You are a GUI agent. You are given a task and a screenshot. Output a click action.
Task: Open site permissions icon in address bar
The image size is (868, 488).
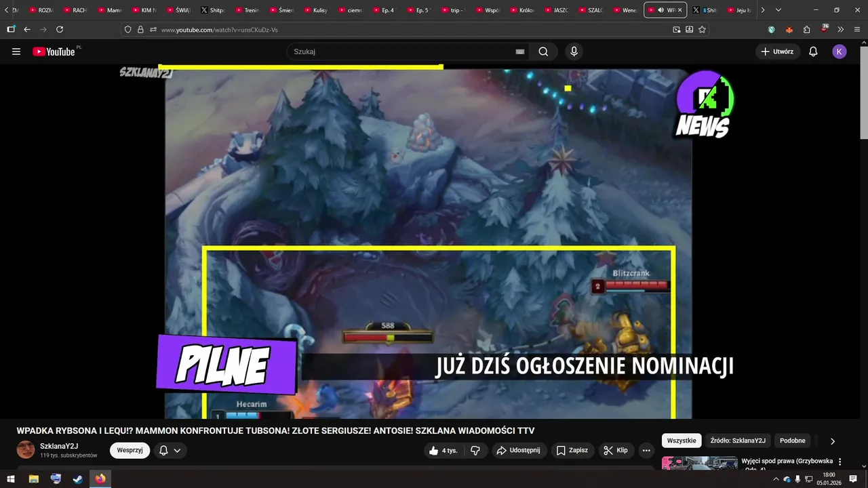point(153,30)
